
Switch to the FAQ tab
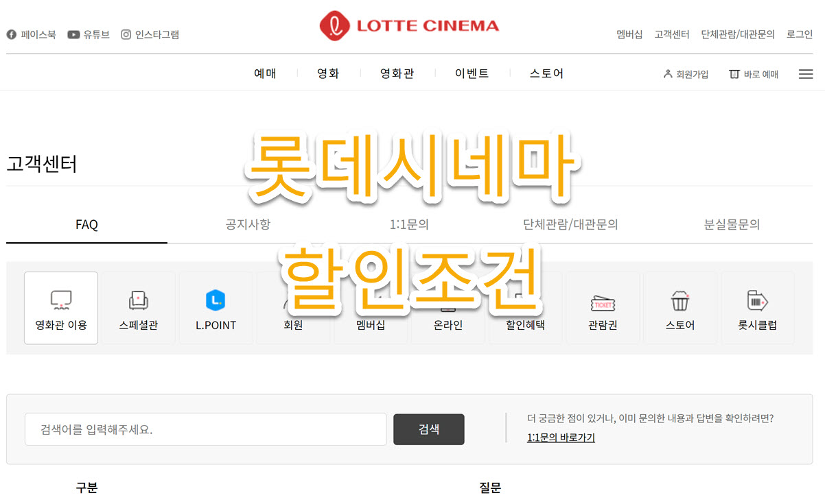pyautogui.click(x=86, y=224)
